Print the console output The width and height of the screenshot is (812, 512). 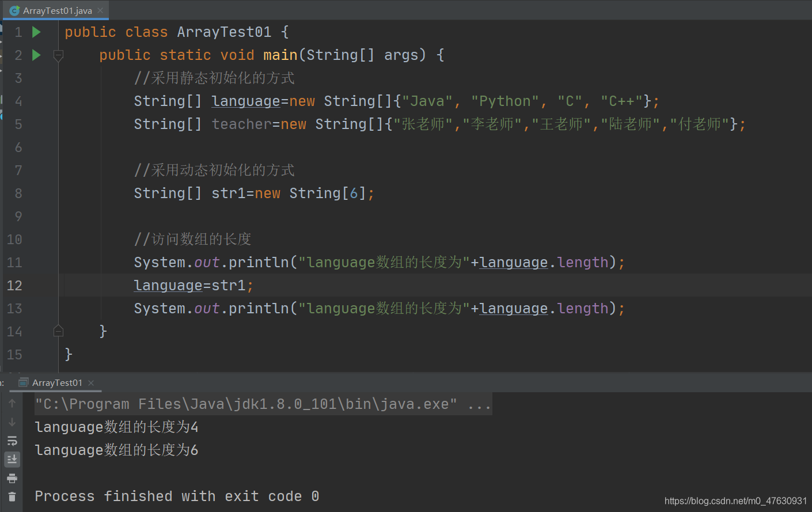point(12,478)
